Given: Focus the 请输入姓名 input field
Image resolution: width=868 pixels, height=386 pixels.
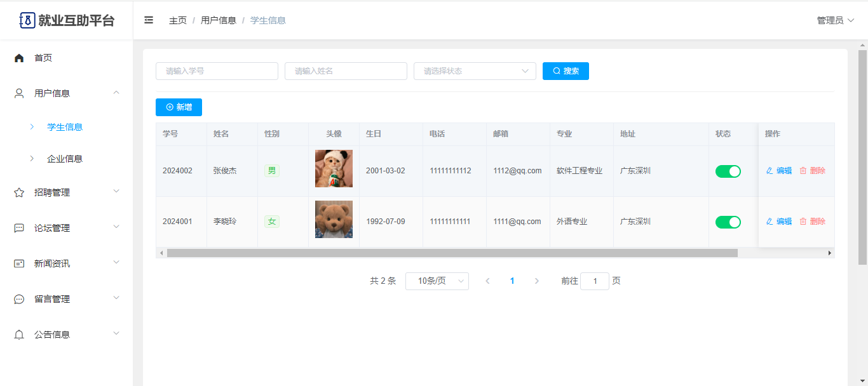Looking at the screenshot, I should click(346, 71).
